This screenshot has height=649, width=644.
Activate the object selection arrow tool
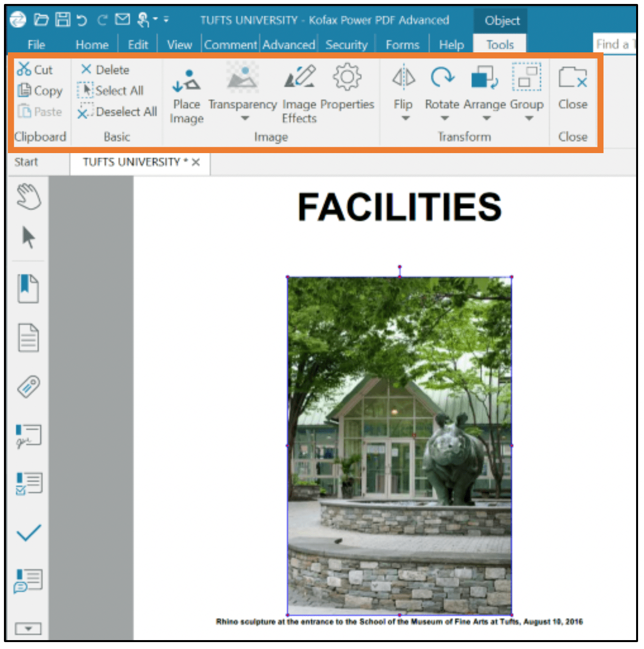(28, 237)
